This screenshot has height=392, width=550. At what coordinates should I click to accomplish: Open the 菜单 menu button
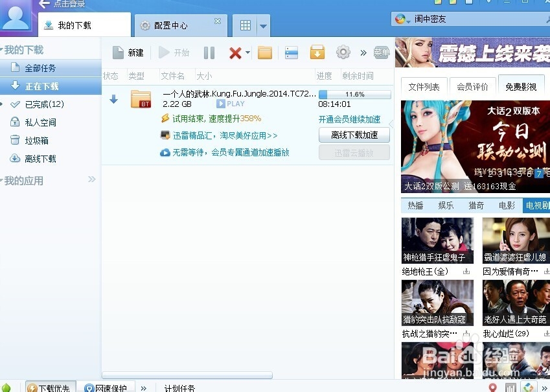tap(382, 52)
